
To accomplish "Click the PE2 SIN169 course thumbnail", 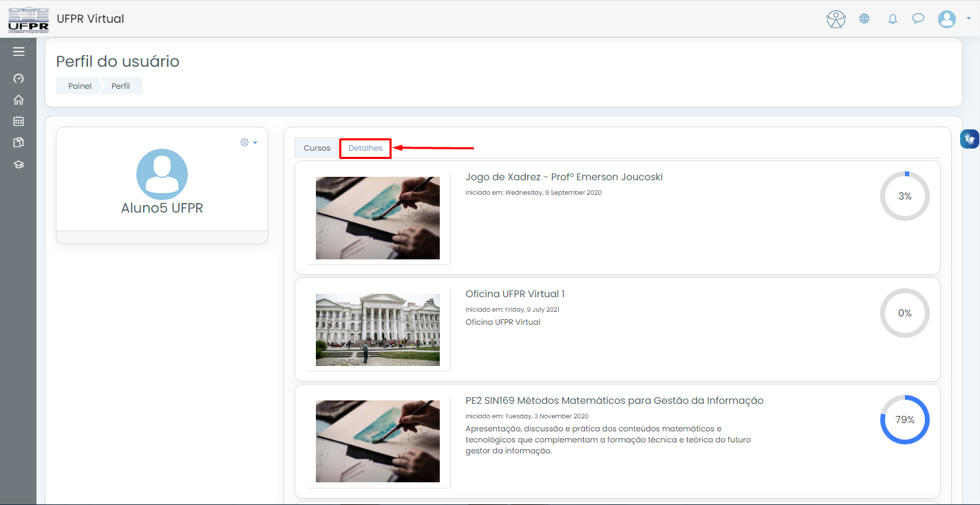I will [x=378, y=442].
